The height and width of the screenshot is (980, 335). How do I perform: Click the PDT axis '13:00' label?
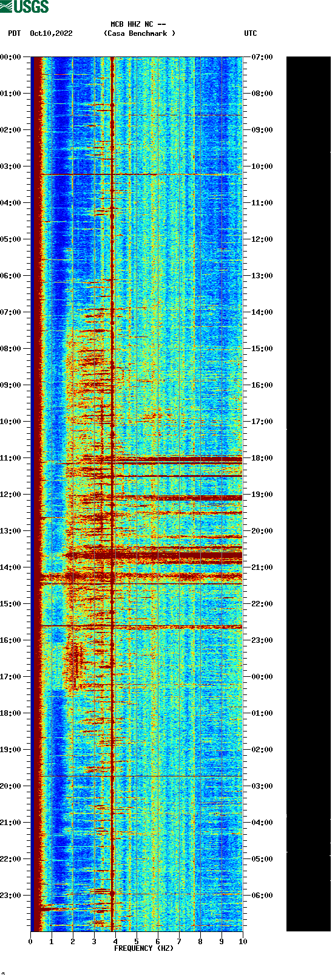click(x=10, y=531)
